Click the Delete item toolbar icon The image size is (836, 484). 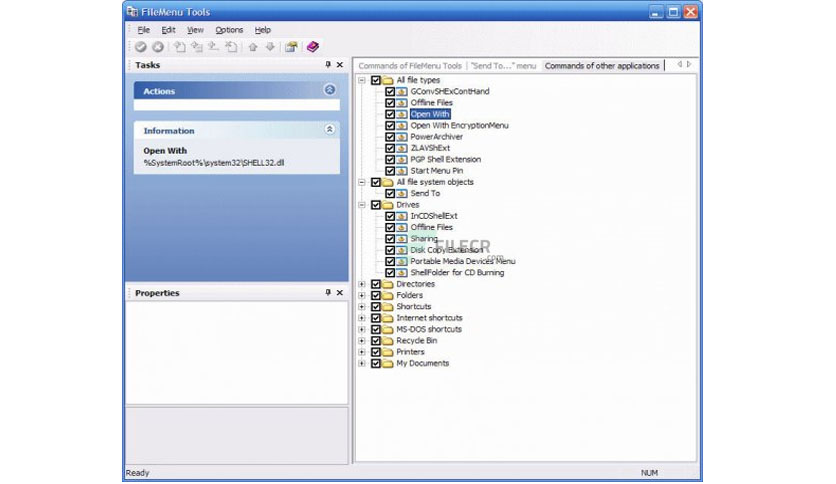tap(231, 47)
